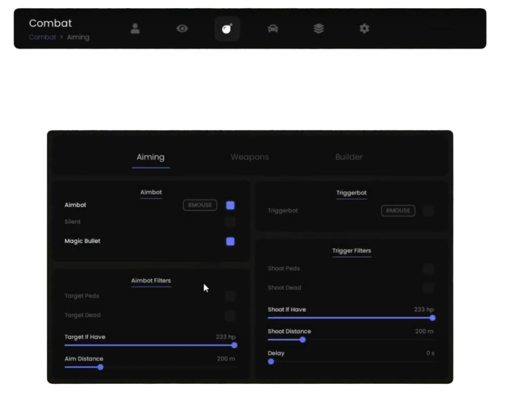Enable the Silent checkbox

230,222
